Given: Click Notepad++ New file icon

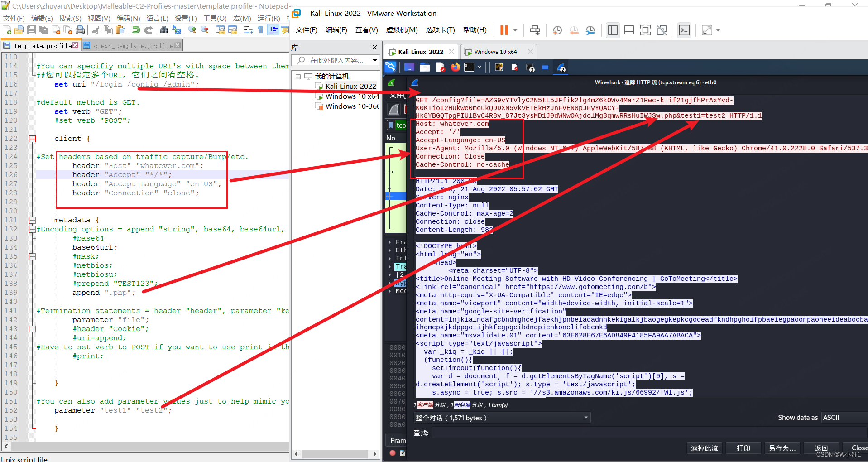Looking at the screenshot, I should pos(7,30).
